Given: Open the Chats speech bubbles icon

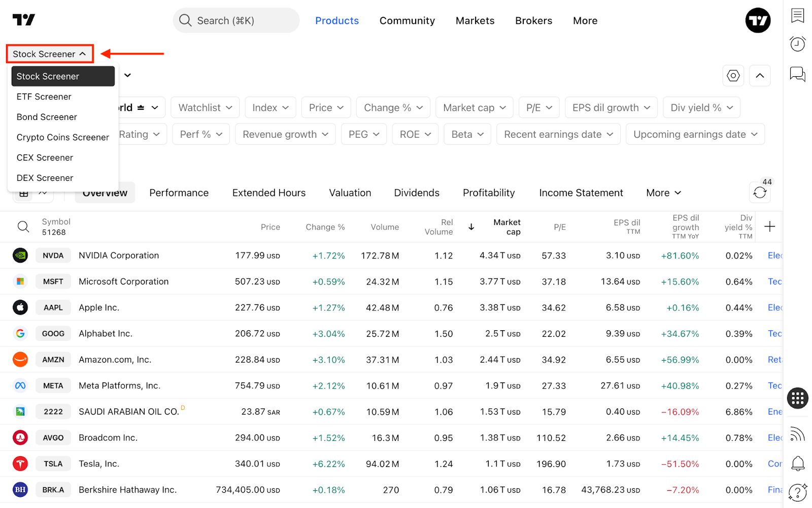Looking at the screenshot, I should (797, 74).
